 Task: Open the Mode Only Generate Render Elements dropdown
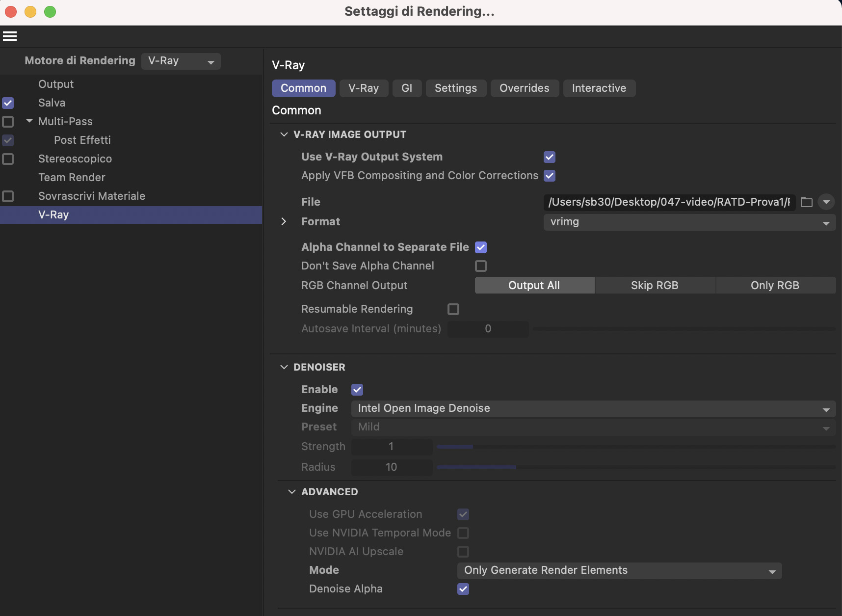[619, 570]
